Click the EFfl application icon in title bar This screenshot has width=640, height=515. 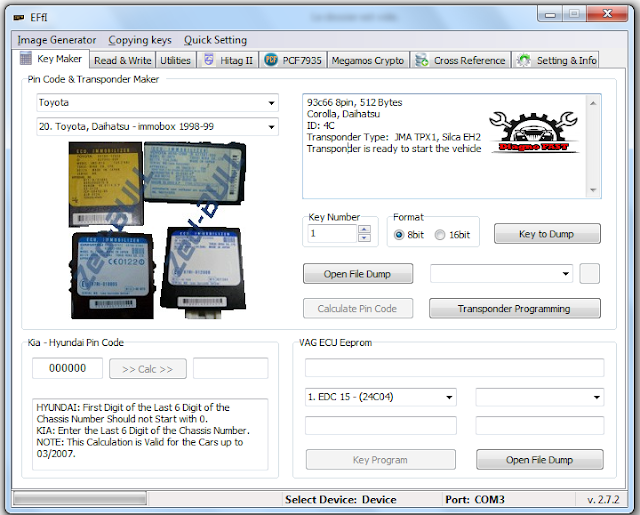tap(19, 17)
